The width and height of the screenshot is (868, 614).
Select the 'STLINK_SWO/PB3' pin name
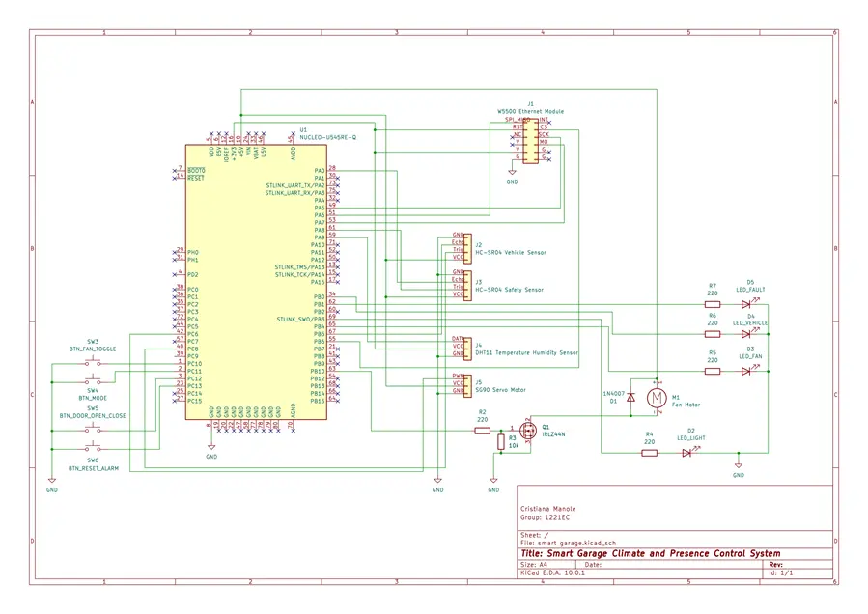pyautogui.click(x=300, y=320)
